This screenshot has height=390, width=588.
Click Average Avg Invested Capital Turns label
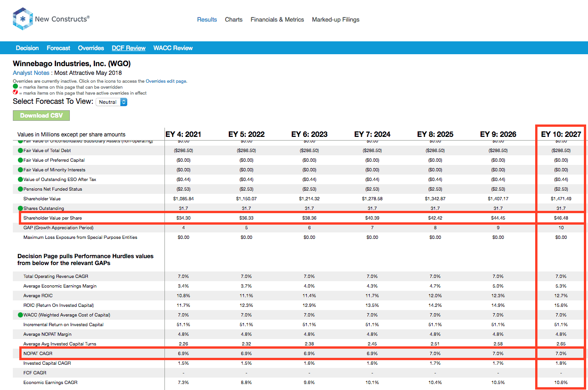60,344
